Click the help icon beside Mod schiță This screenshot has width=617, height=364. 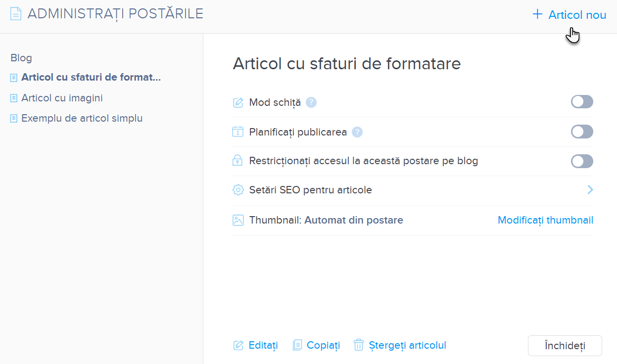click(x=311, y=102)
